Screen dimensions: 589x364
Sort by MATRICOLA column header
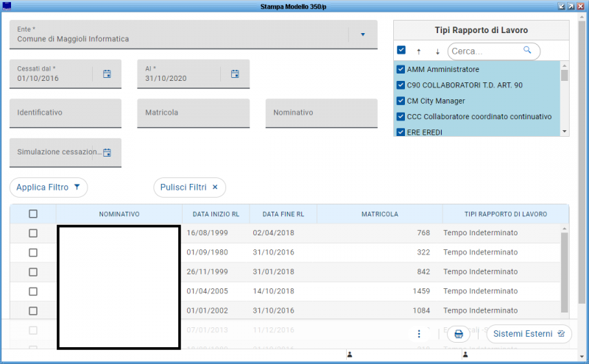tap(380, 214)
